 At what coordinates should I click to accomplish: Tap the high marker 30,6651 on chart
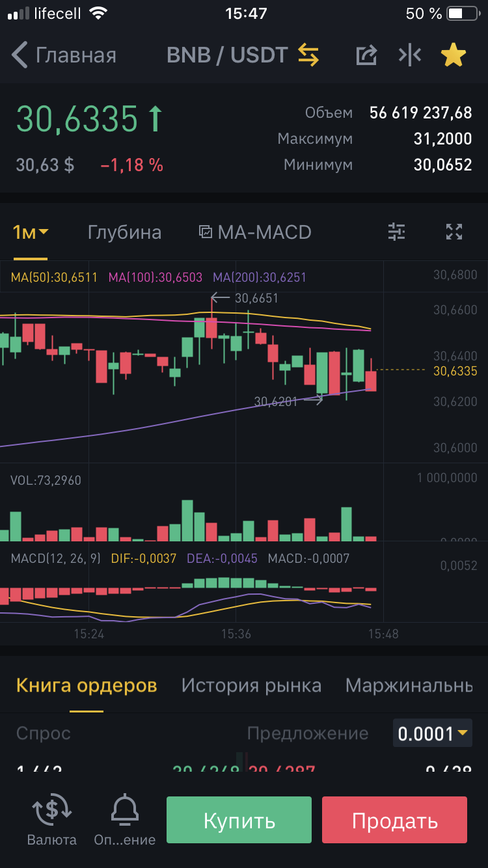click(256, 298)
